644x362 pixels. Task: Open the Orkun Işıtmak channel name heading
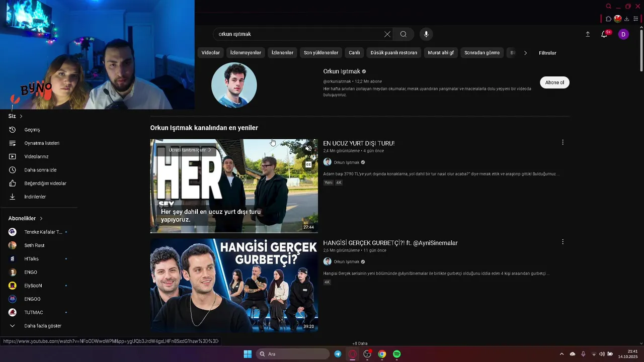pos(342,71)
